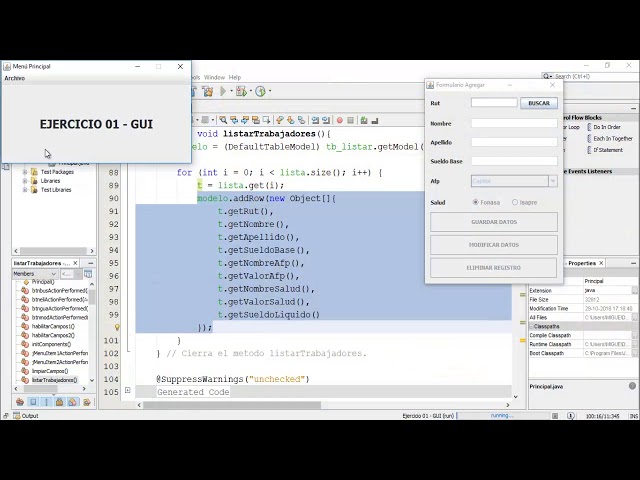Select the Properties panel tab
This screenshot has height=480, width=640.
582,263
